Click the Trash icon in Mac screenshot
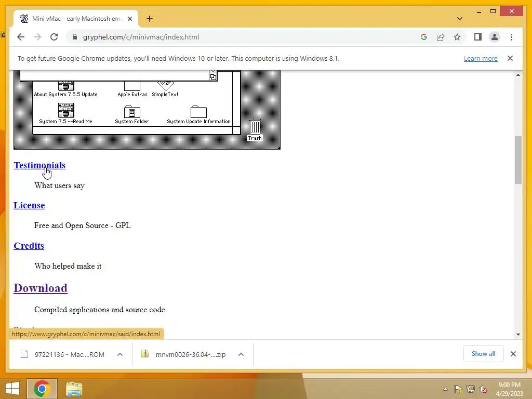532x399 pixels. pyautogui.click(x=255, y=127)
